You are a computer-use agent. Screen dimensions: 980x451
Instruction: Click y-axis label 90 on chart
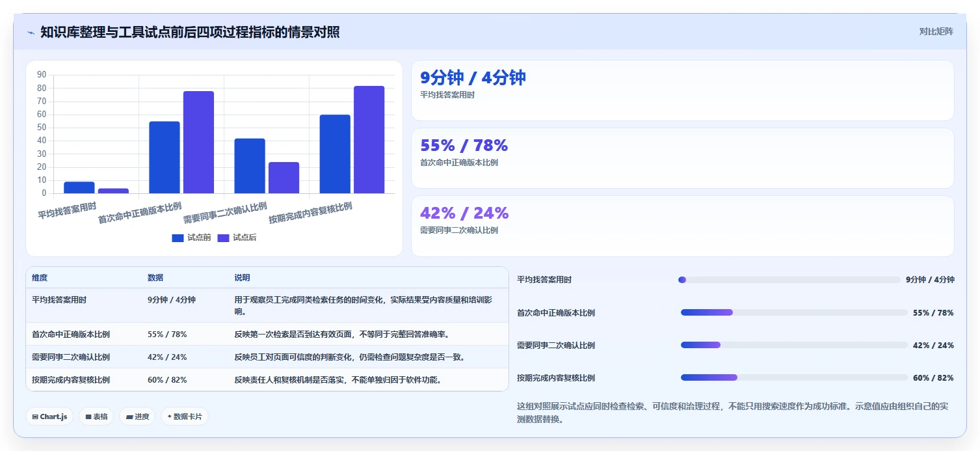click(x=42, y=75)
